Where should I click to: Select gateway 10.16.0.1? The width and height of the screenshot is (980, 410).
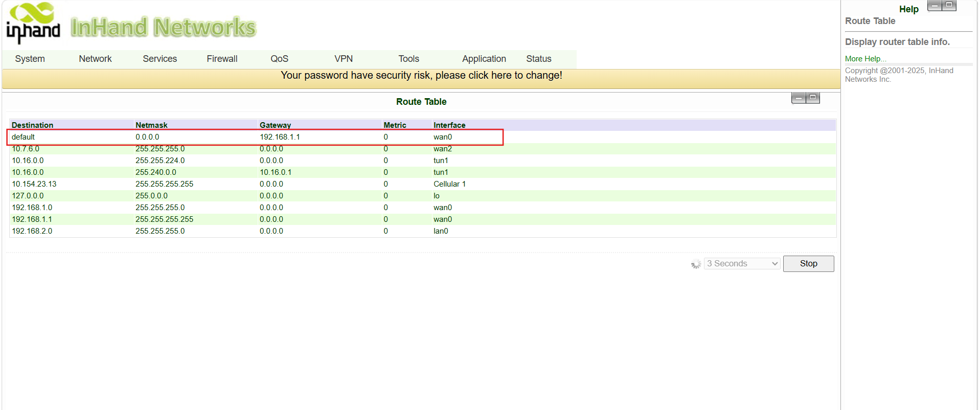[276, 172]
